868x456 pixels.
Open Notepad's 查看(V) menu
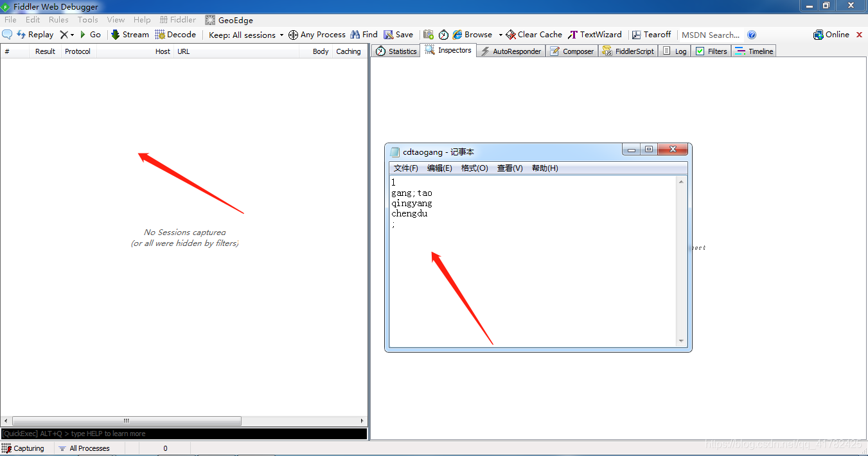(509, 168)
